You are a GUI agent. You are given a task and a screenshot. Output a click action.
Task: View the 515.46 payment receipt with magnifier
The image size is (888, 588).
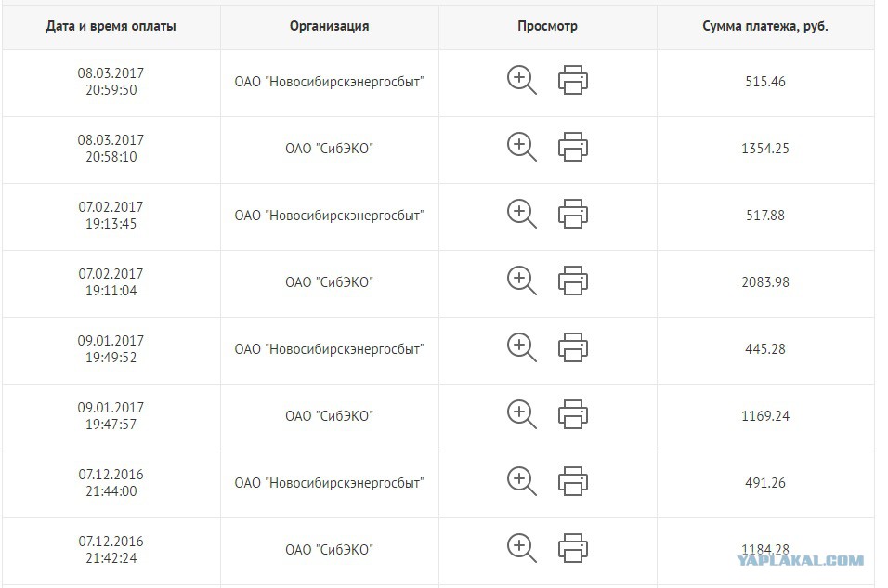[522, 80]
